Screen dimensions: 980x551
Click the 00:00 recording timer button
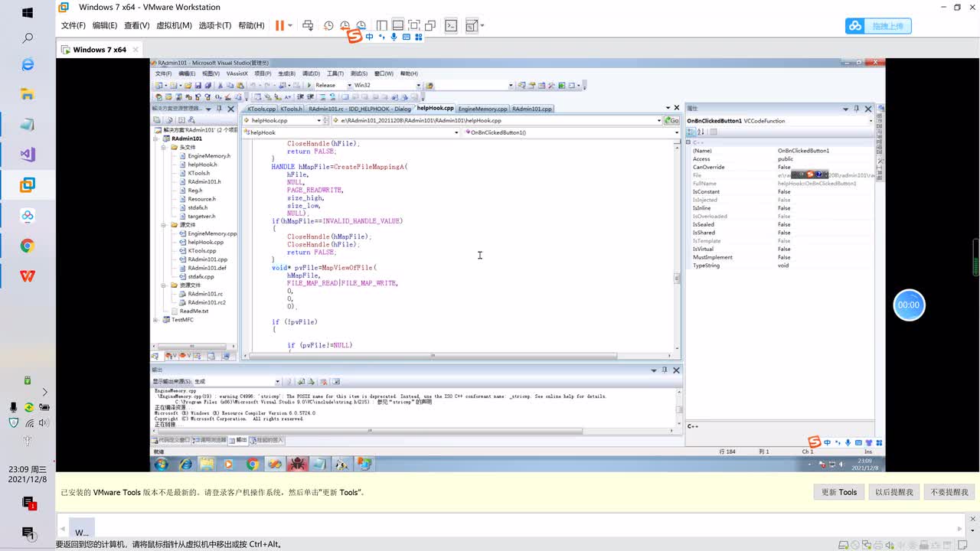pyautogui.click(x=909, y=305)
